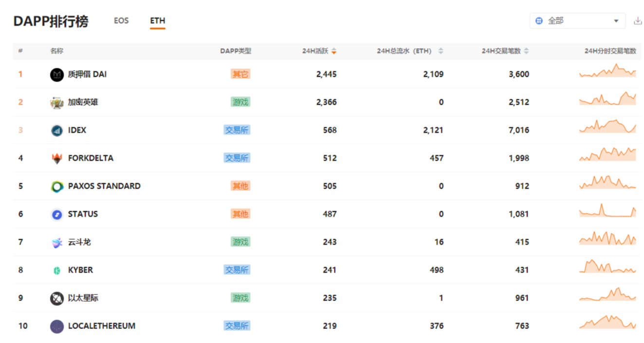Click the 24H活跃 value 2,366
The width and height of the screenshot is (644, 343).
tap(326, 102)
